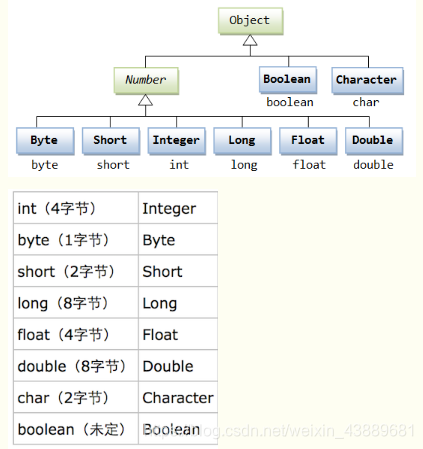
Task: Click the 'char' label under Character box
Action: (x=366, y=102)
